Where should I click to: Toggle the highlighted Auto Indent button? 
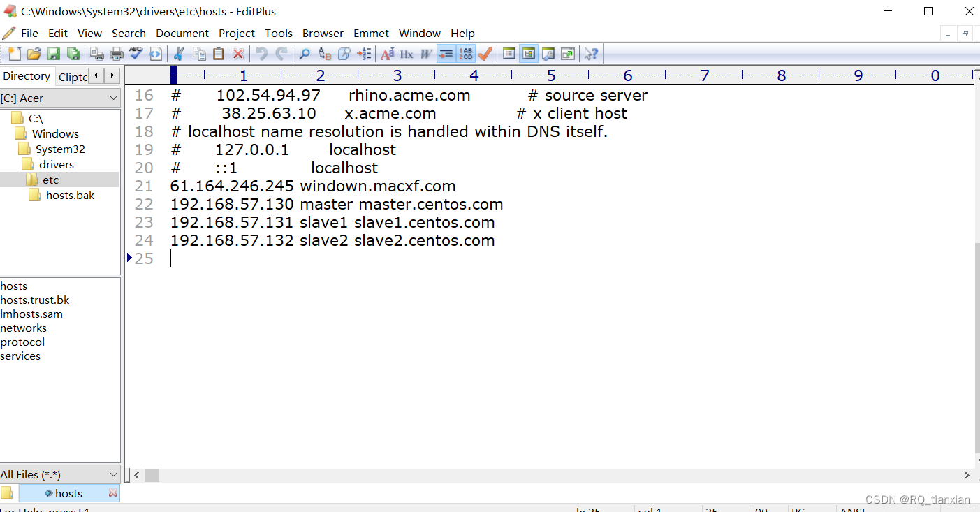(446, 54)
